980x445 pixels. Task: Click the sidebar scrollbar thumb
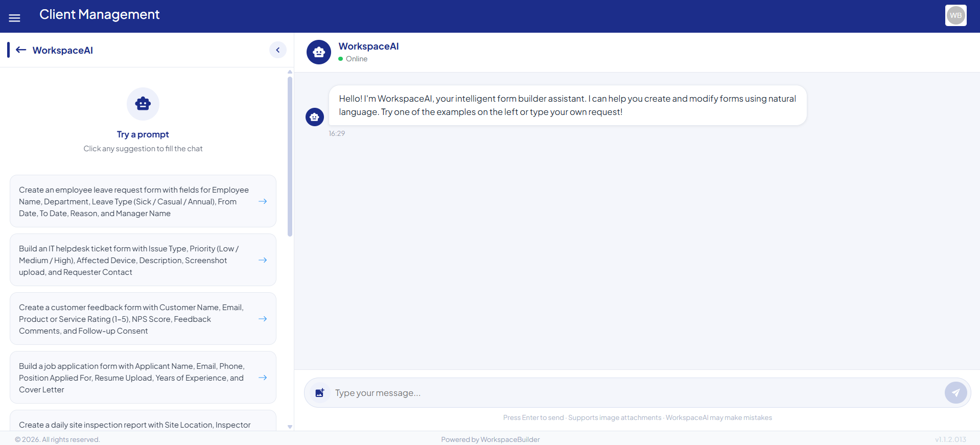pos(290,156)
